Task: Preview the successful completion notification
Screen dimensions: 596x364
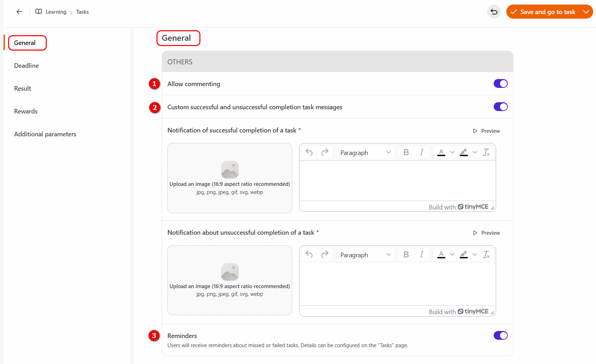Action: coord(487,131)
